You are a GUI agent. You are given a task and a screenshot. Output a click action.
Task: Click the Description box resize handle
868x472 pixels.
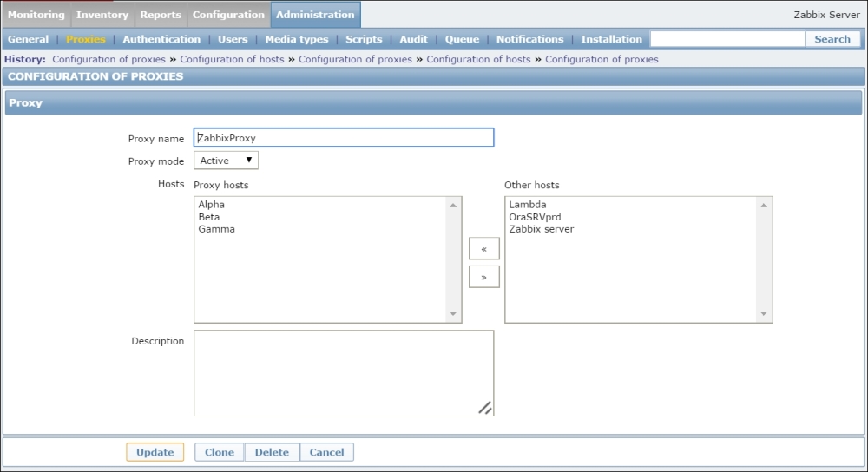point(484,407)
